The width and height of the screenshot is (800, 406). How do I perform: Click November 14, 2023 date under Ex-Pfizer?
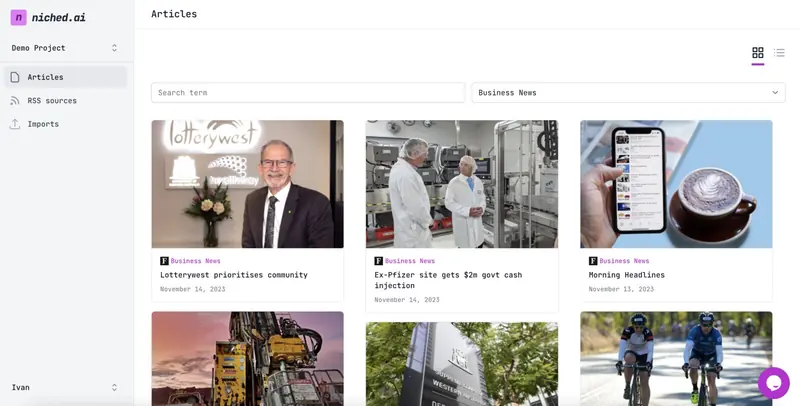[x=407, y=300]
